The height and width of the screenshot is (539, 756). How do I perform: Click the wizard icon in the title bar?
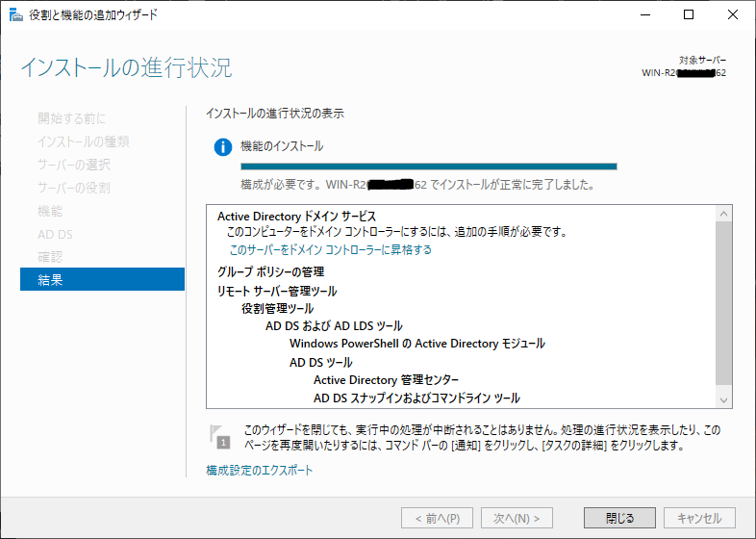pyautogui.click(x=16, y=15)
